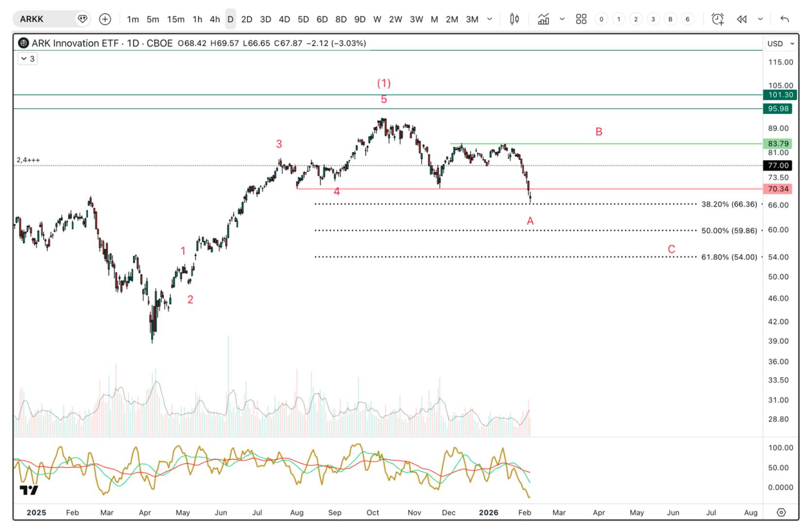The image size is (809, 532).
Task: Choose the M monthly timeframe
Action: (435, 19)
